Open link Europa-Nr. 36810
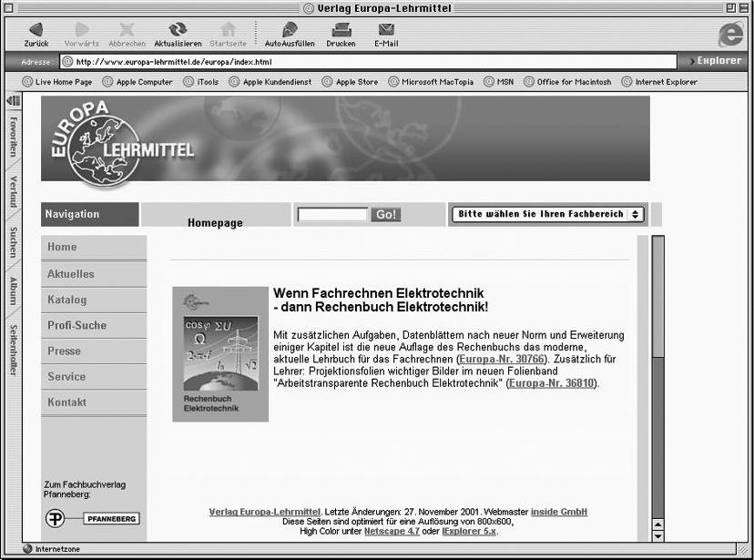 coord(552,383)
